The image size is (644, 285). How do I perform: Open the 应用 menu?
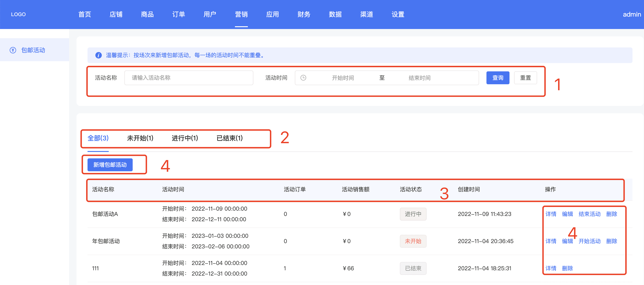click(272, 14)
